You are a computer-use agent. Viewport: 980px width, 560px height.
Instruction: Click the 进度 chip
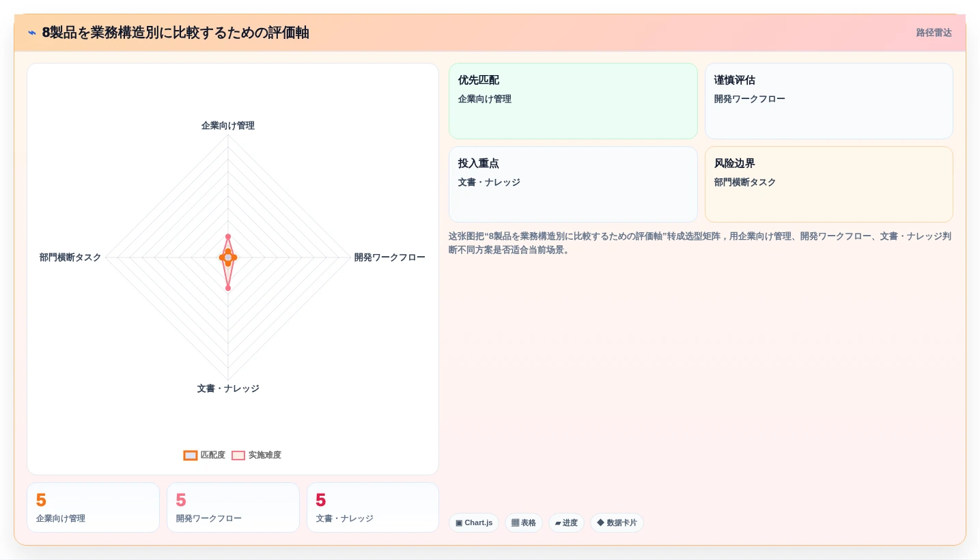pyautogui.click(x=566, y=523)
